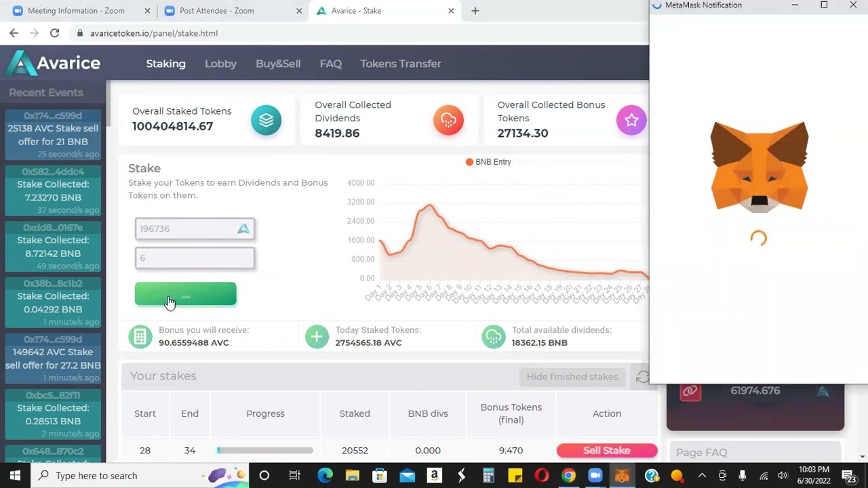Open the Lobby menu item
Screen dimensions: 868x488
coord(220,64)
